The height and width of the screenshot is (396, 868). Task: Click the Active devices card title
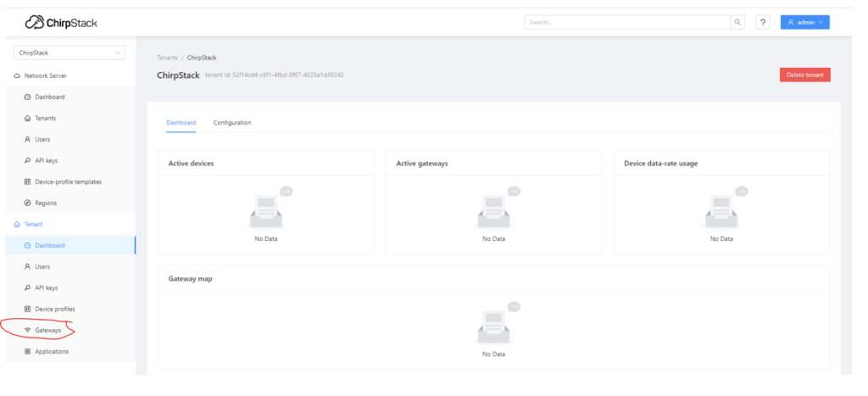[191, 164]
